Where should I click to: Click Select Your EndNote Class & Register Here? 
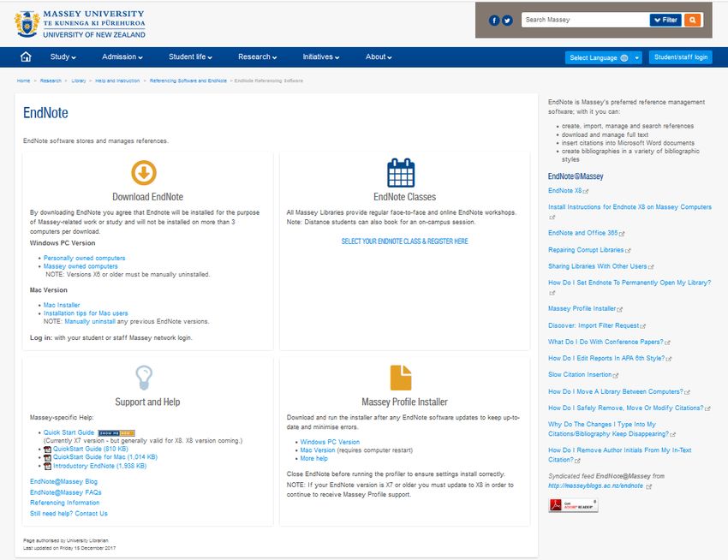coord(404,241)
